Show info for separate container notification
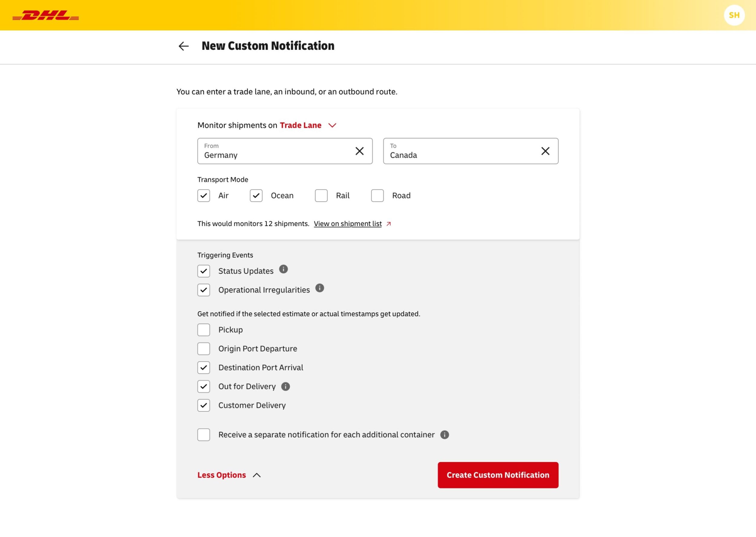Image resolution: width=756 pixels, height=537 pixels. click(x=444, y=435)
